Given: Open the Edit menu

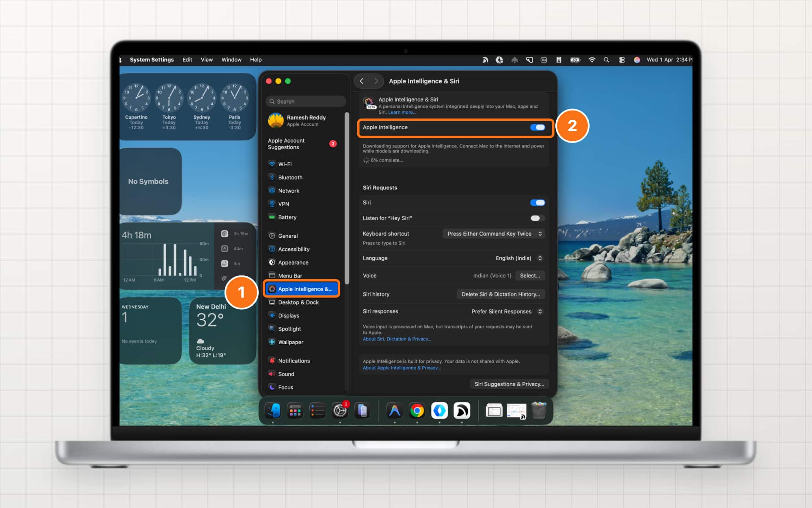Looking at the screenshot, I should tap(187, 60).
